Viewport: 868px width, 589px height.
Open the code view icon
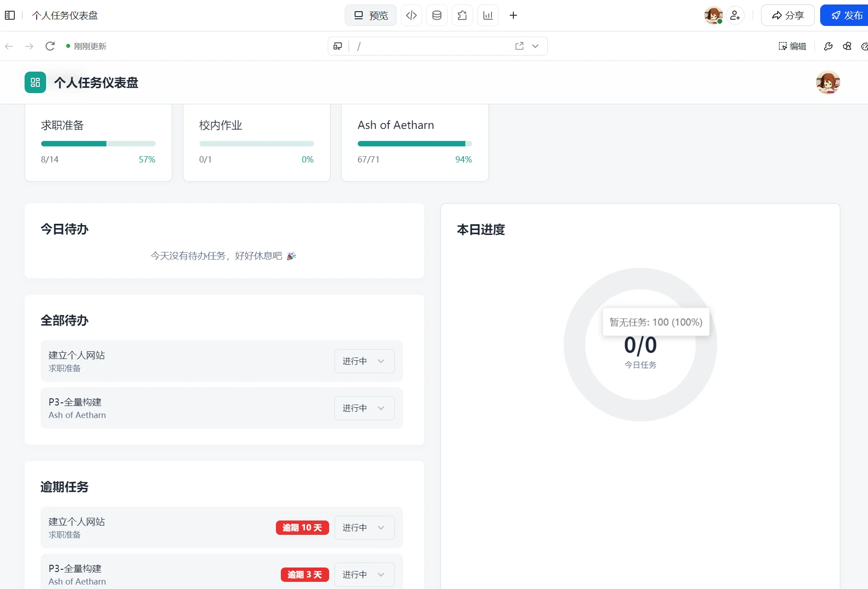click(x=411, y=15)
